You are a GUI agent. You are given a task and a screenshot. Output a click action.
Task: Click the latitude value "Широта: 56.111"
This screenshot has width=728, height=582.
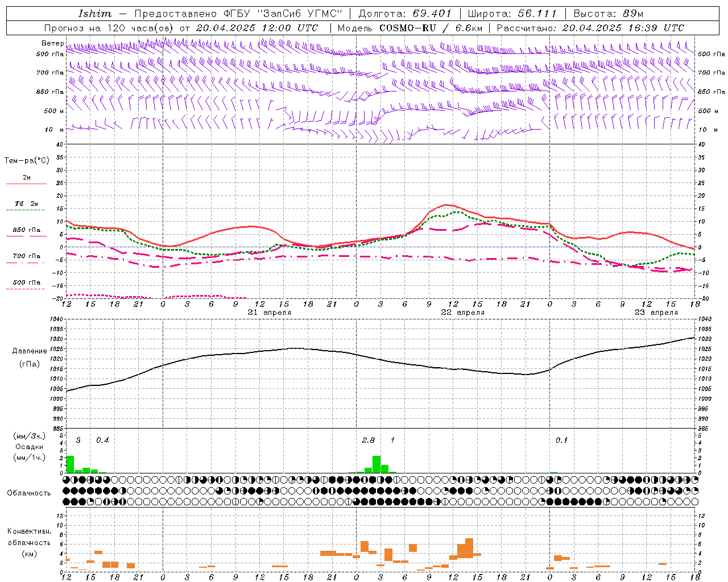[x=512, y=14]
